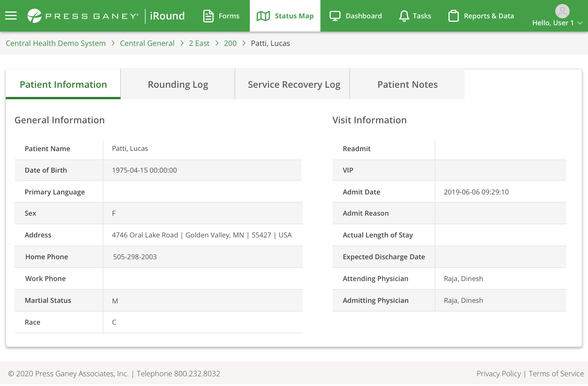Open the Status Map menu item

pos(285,16)
